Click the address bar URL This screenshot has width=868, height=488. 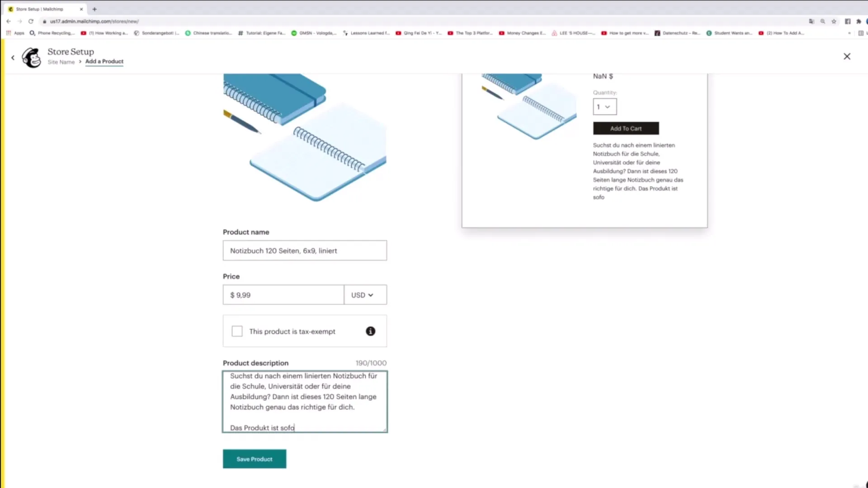point(94,21)
